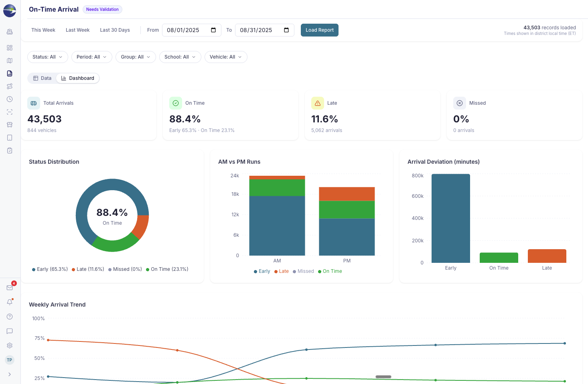The image size is (588, 384).
Task: Open the School: All filter dropdown
Action: [180, 57]
